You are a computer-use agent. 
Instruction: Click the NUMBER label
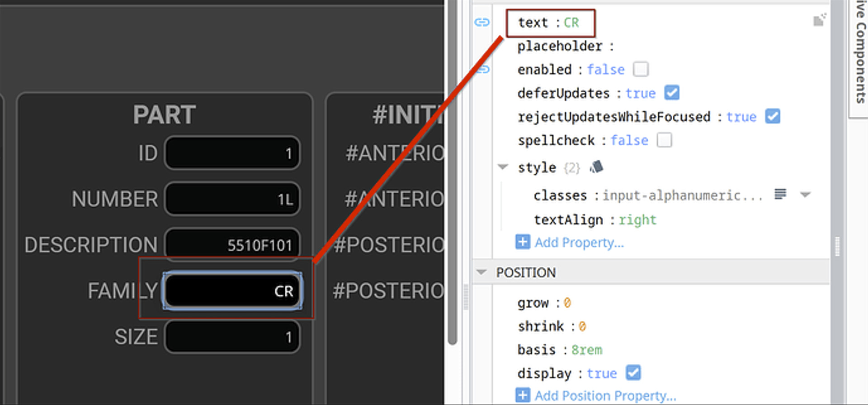point(115,199)
